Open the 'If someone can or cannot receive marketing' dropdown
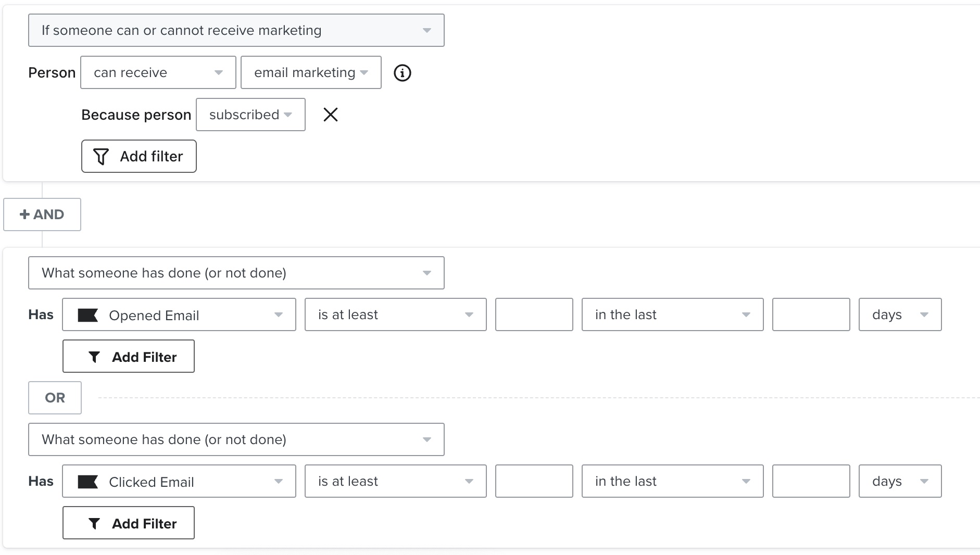The height and width of the screenshot is (555, 980). [x=236, y=30]
